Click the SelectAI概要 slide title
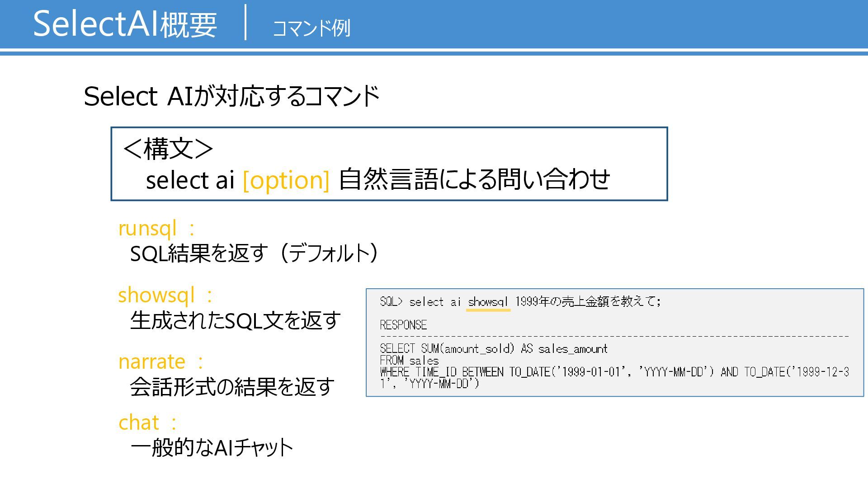Image resolution: width=868 pixels, height=488 pixels. pyautogui.click(x=125, y=24)
